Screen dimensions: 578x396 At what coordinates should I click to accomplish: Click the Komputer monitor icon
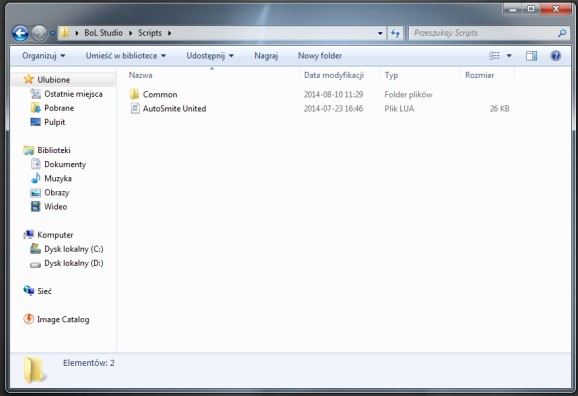tap(28, 235)
